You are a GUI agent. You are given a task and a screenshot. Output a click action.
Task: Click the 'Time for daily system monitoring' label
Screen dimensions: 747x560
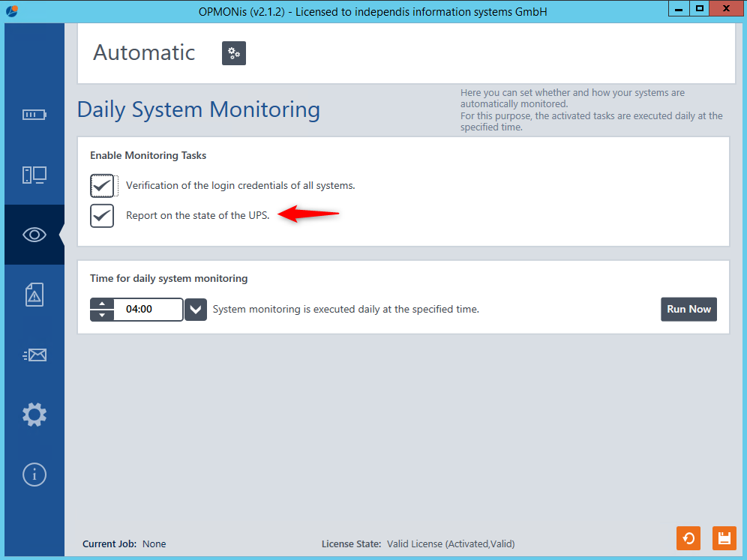click(169, 279)
